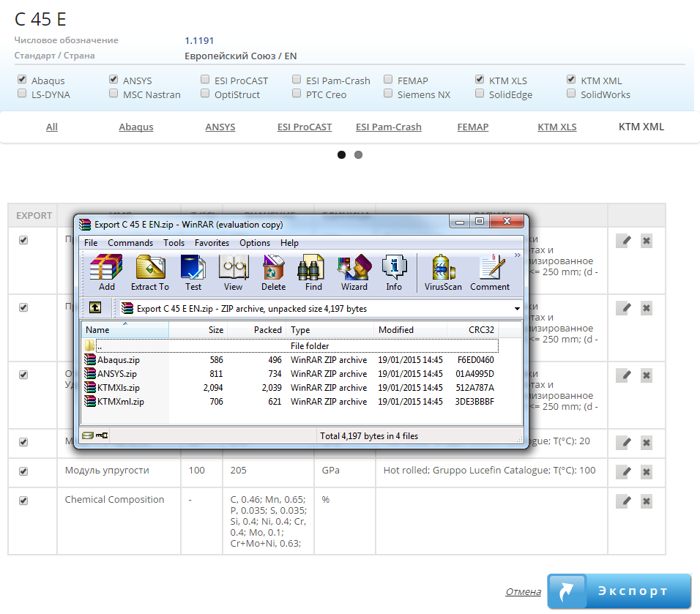This screenshot has height=614, width=700.
Task: Uncheck the Abaqus export format
Action: 22,80
